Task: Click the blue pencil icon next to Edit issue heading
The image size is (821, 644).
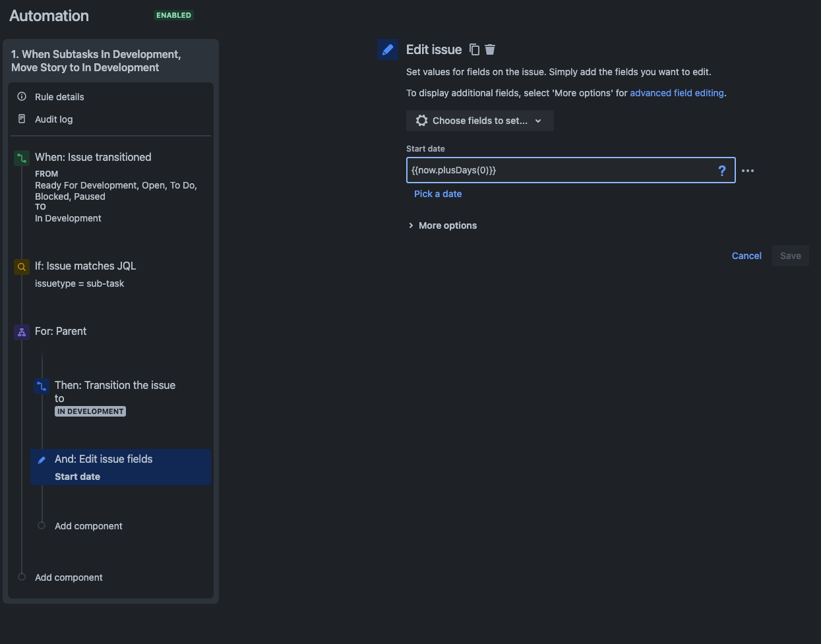Action: pos(388,49)
